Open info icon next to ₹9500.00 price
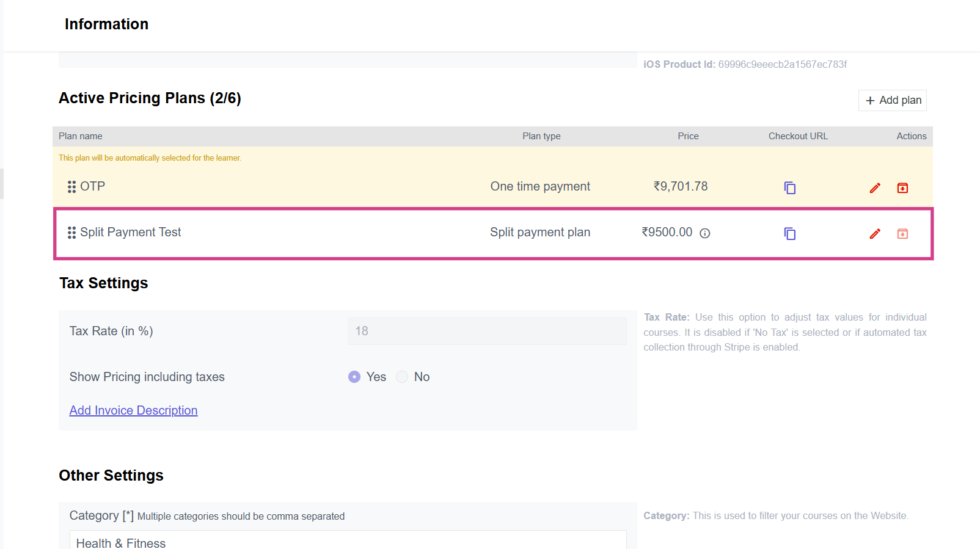 (704, 233)
